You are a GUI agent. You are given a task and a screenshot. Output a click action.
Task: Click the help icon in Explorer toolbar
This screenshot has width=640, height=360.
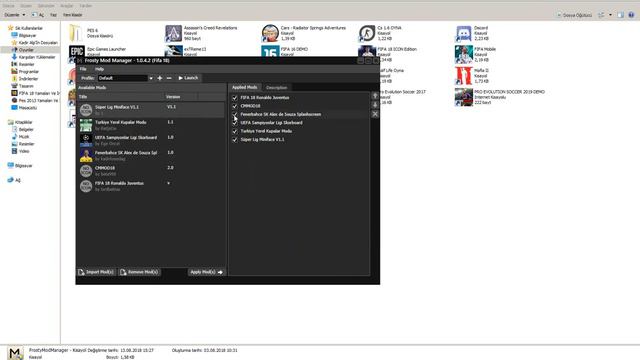(x=631, y=15)
